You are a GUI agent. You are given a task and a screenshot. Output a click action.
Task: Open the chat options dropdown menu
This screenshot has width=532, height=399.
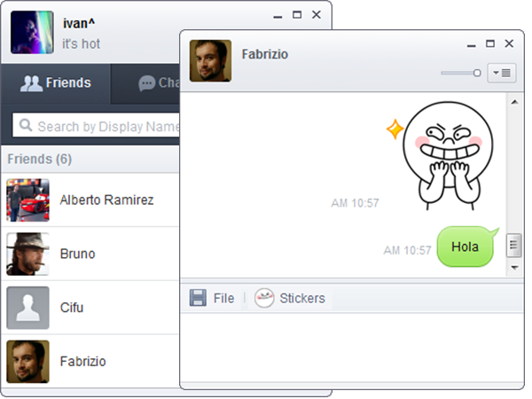501,73
